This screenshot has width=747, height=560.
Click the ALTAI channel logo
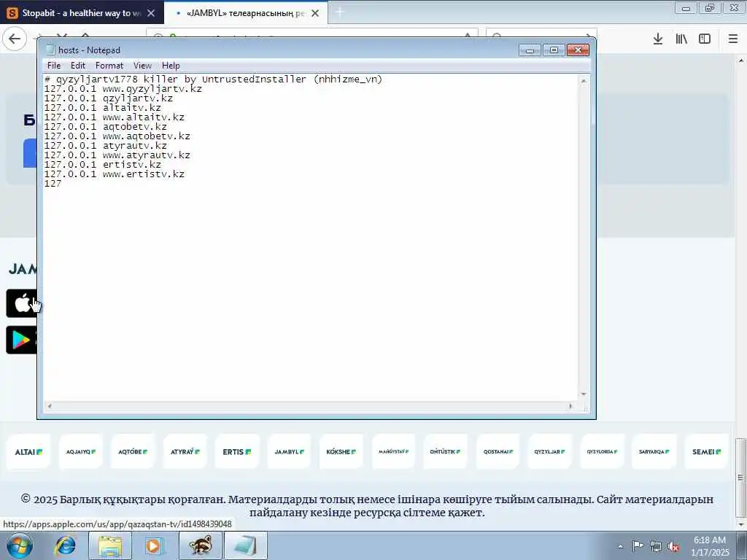28,451
